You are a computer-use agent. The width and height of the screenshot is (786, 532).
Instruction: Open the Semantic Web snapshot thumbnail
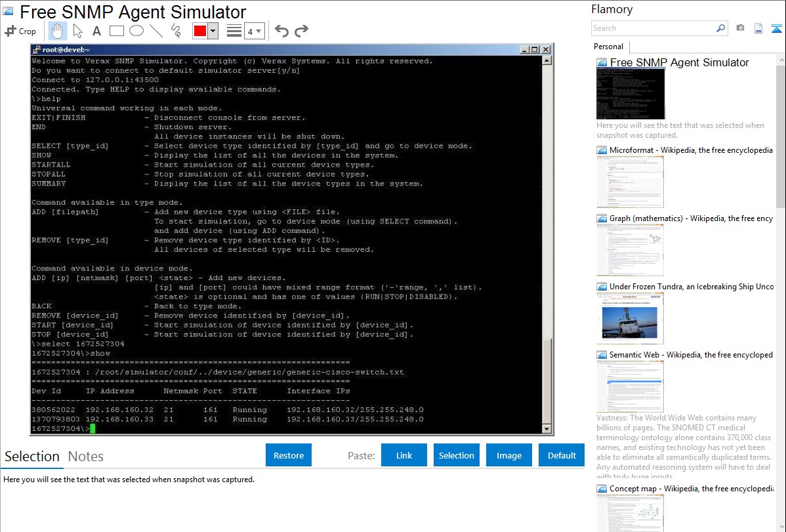[x=630, y=386]
